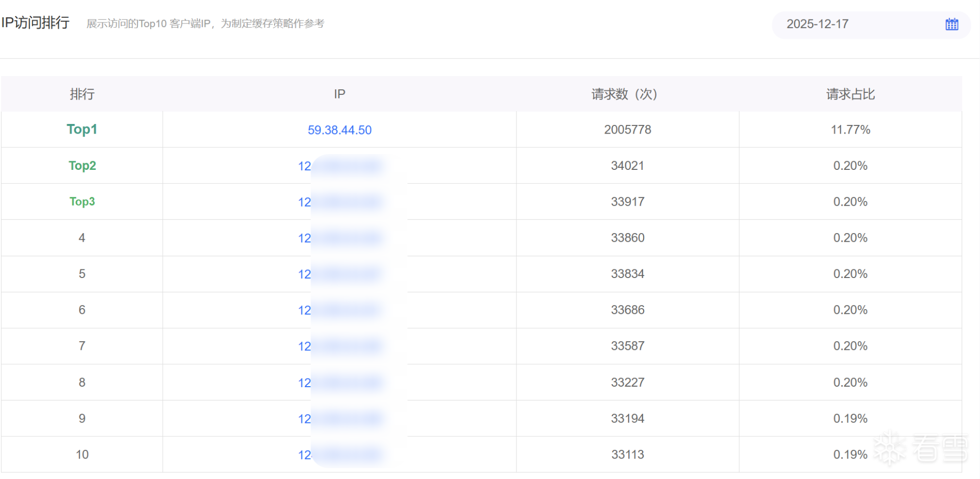Click the 11.77% request ratio cell
This screenshot has width=980, height=479.
click(x=850, y=130)
